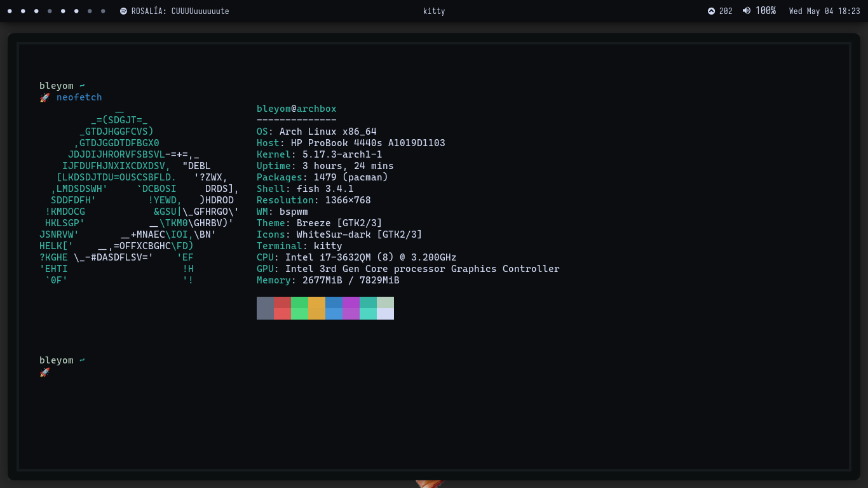Click the top bleyom ~ prompt line
Viewport: 868px width, 488px height.
click(x=62, y=86)
